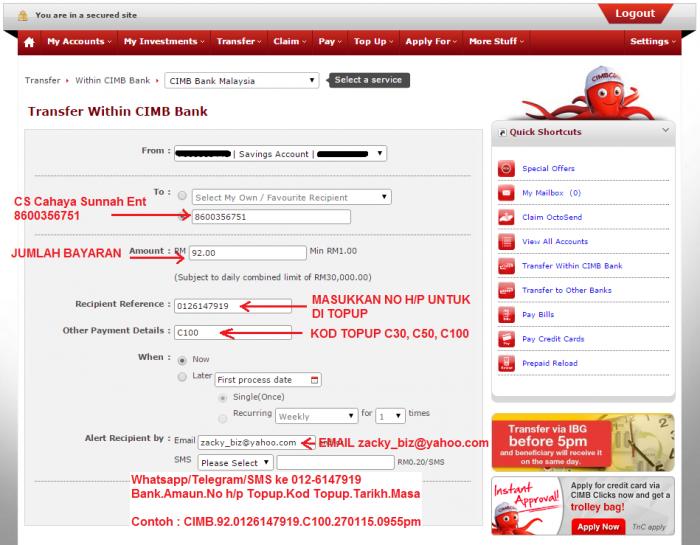Open the From account dropdown
The width and height of the screenshot is (700, 545).
(280, 154)
